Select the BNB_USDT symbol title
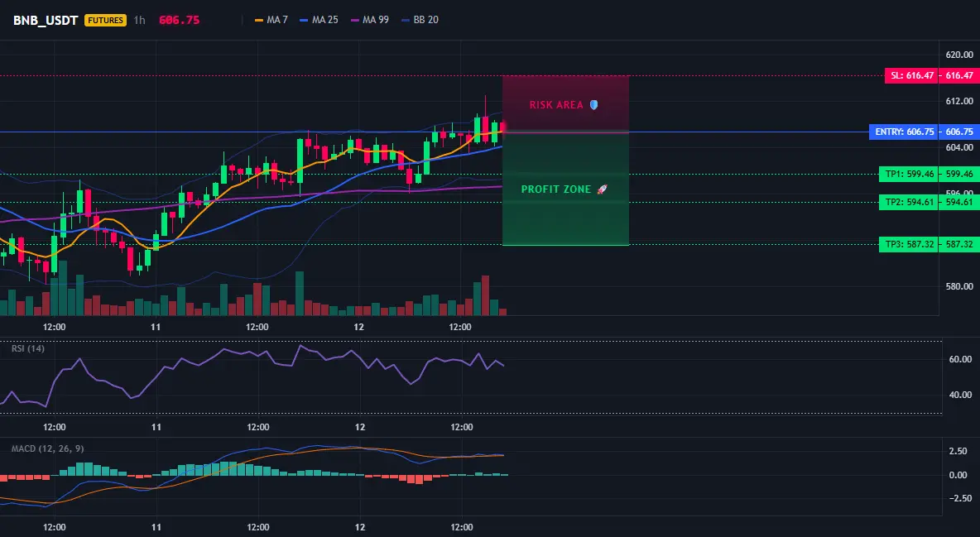 46,20
